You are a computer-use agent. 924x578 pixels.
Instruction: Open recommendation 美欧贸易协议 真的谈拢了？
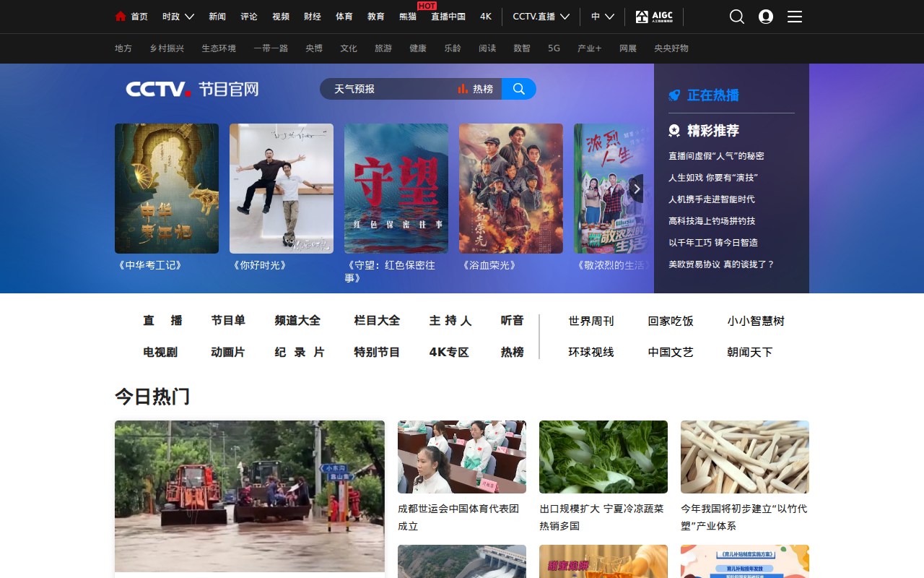[x=721, y=264]
